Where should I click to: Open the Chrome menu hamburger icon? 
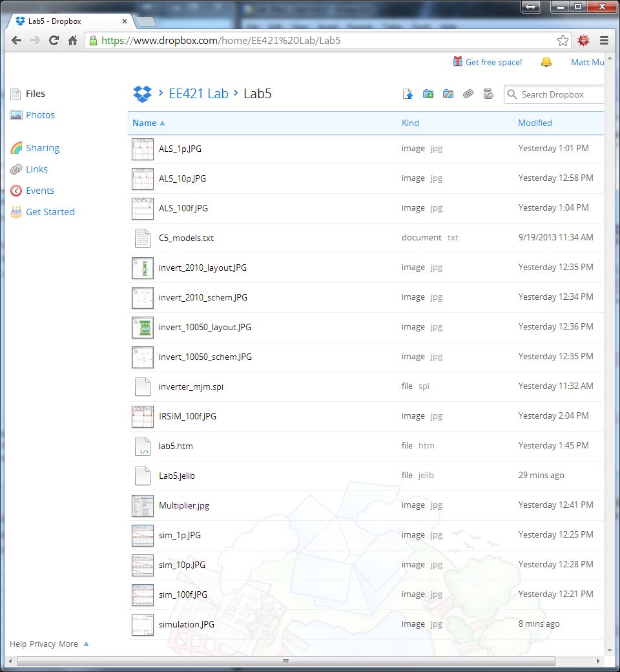[x=604, y=41]
